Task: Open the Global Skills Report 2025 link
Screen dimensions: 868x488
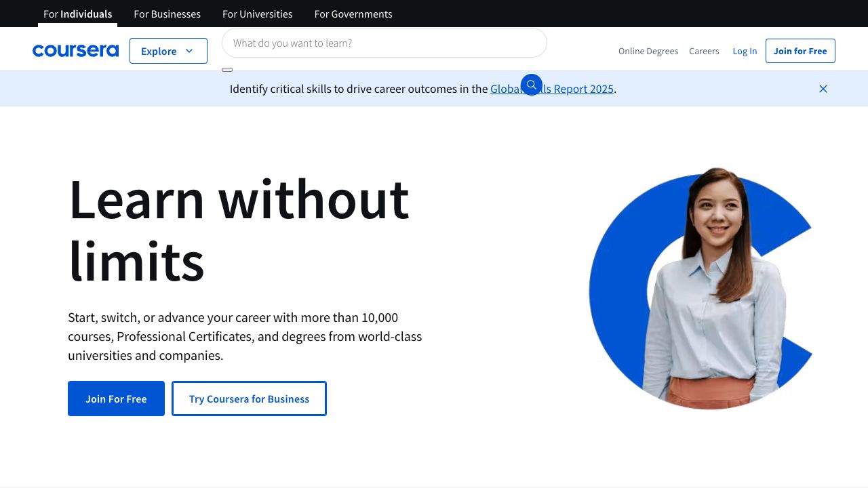Action: 576,89
